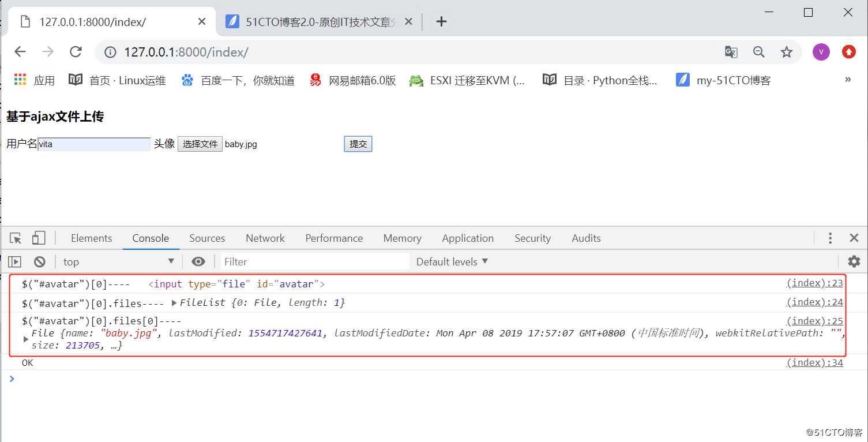
Task: Go back with the browser back arrow
Action: 20,52
